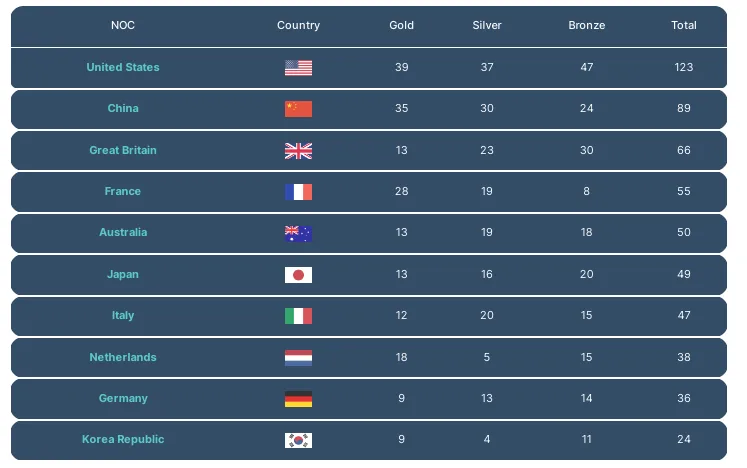The image size is (747, 468).
Task: Click the Japan flag icon
Action: pos(298,275)
